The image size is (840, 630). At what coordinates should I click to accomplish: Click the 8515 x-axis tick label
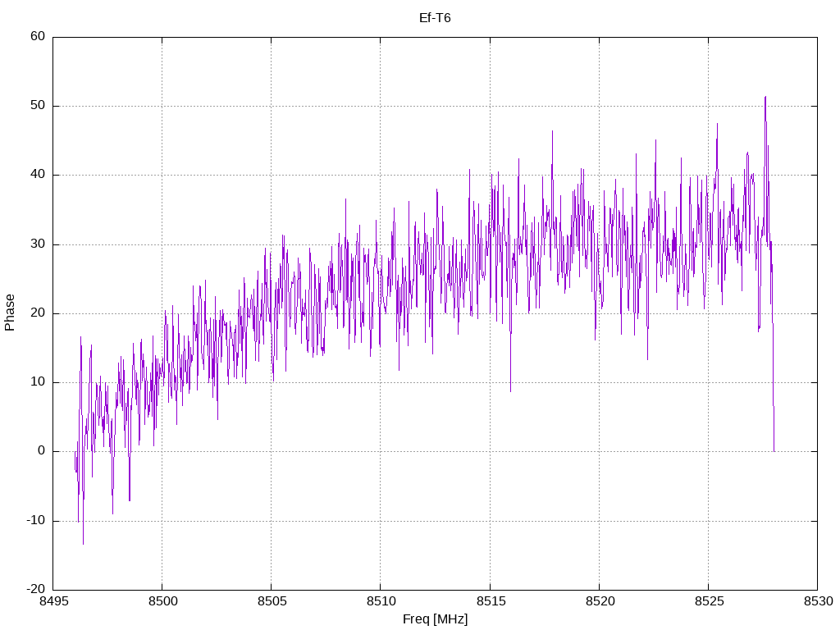490,602
